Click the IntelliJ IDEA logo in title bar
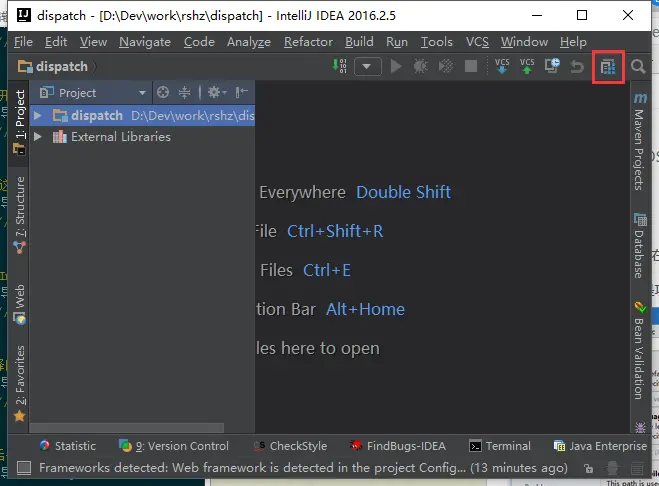 (x=24, y=15)
